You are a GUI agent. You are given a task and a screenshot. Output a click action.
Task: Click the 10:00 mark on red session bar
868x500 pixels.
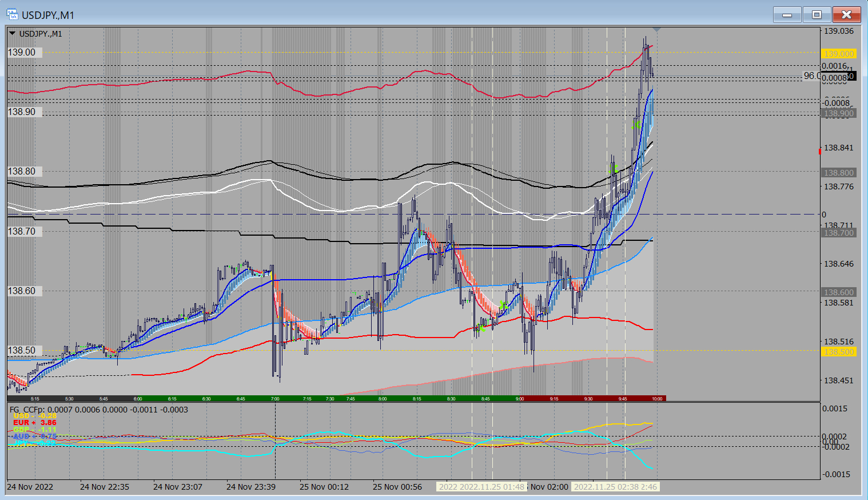pos(657,399)
